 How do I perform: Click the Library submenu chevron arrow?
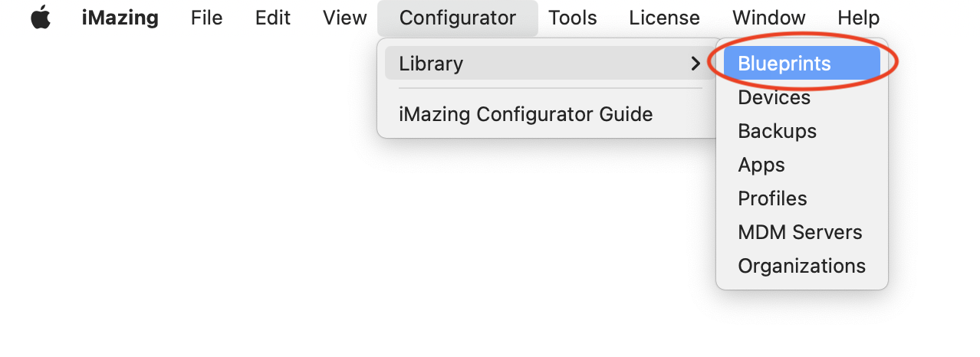(x=696, y=64)
